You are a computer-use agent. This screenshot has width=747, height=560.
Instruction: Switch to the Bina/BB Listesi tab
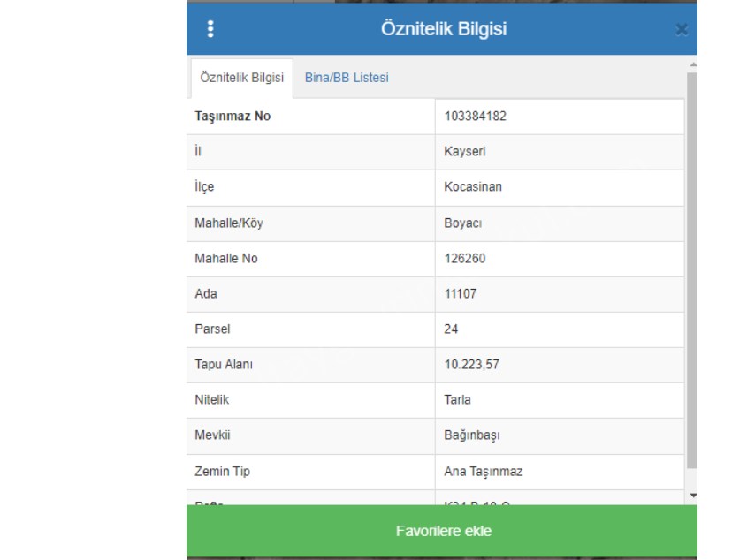tap(347, 78)
